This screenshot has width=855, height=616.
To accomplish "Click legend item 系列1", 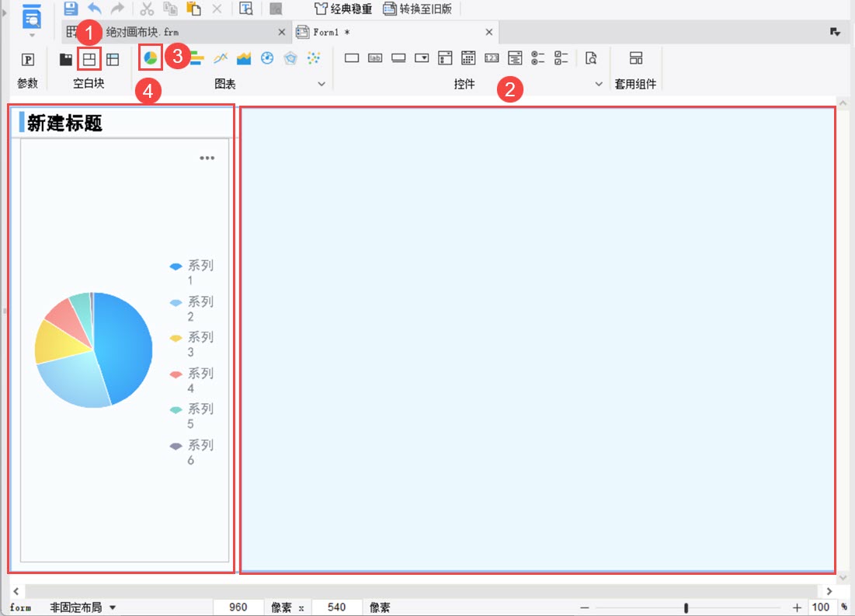I will tap(192, 272).
